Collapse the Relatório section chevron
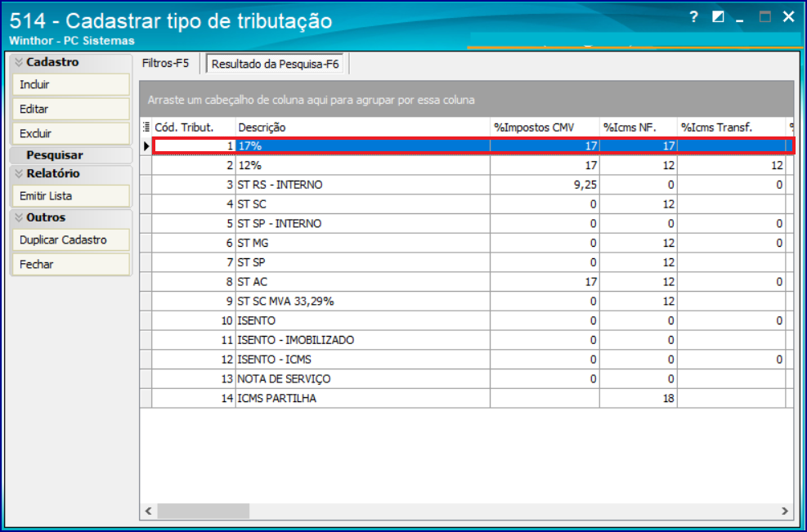 click(19, 174)
